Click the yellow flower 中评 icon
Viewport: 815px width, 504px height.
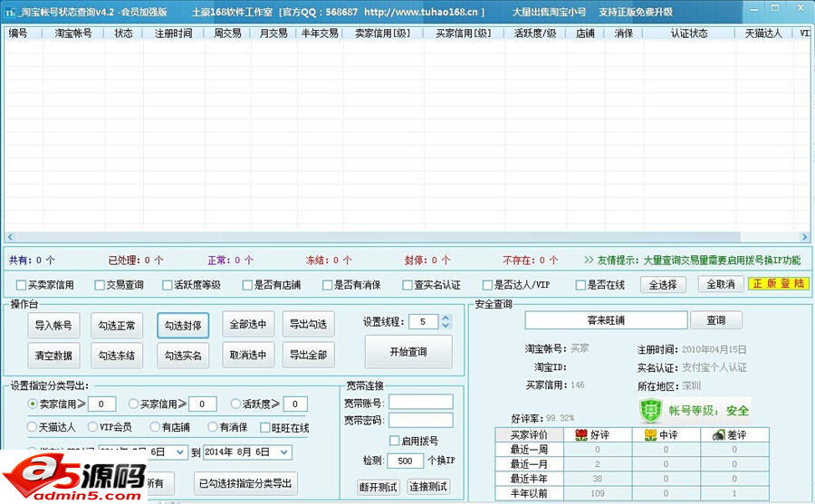point(649,435)
